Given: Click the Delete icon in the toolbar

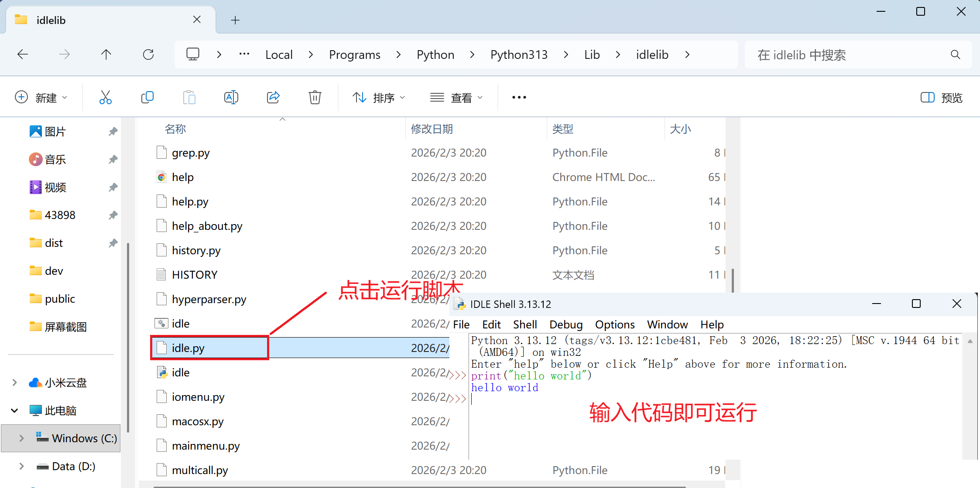Looking at the screenshot, I should [x=315, y=97].
